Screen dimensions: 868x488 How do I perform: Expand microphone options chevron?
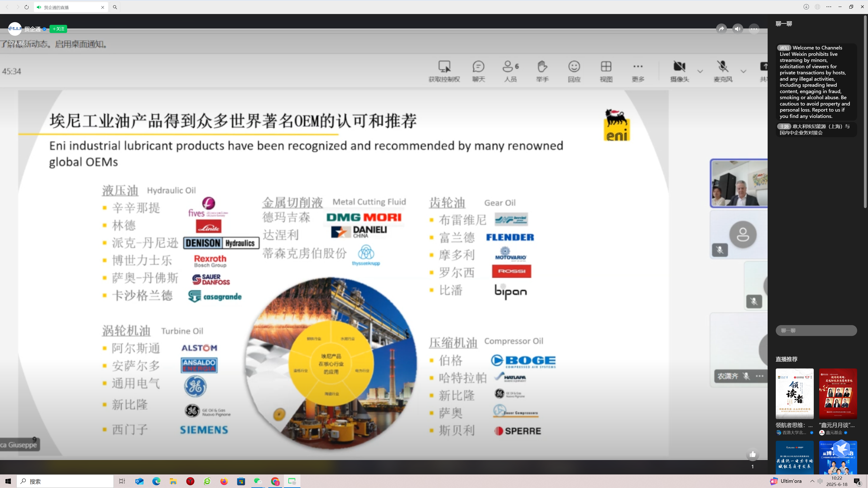[744, 71]
